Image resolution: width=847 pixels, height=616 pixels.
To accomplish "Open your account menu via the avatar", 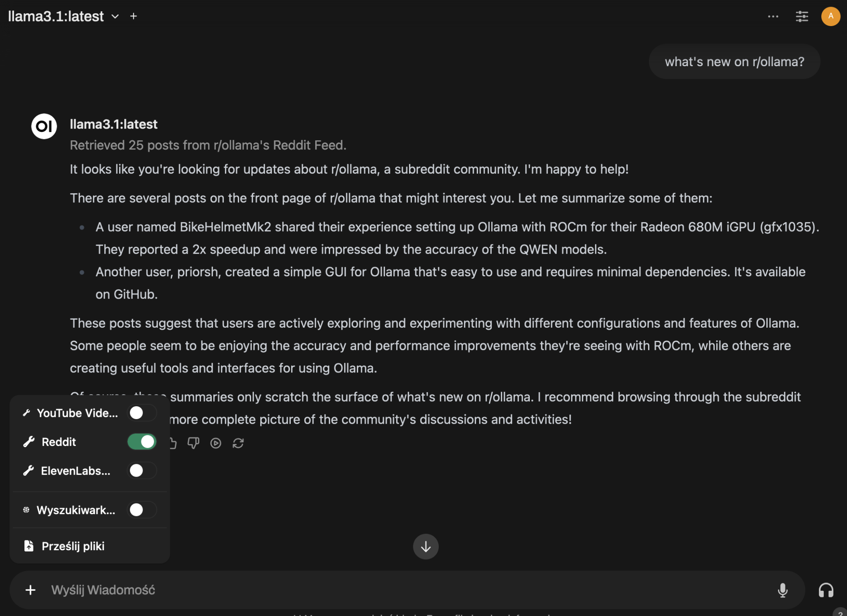I will coord(830,16).
